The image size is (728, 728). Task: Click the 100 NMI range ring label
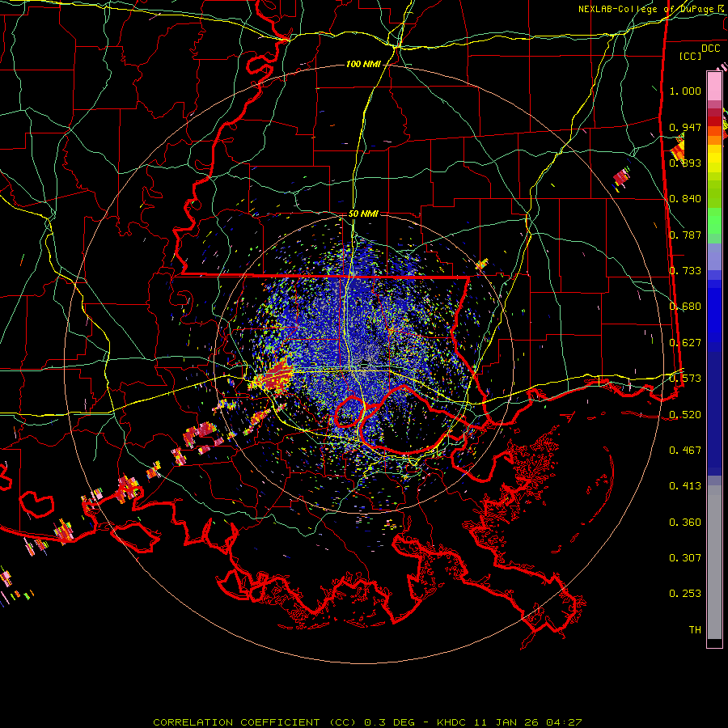click(363, 64)
